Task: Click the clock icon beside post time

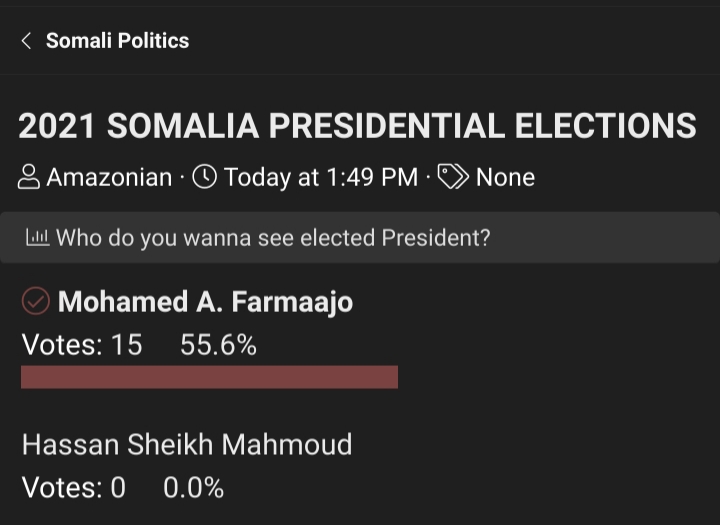Action: point(204,177)
